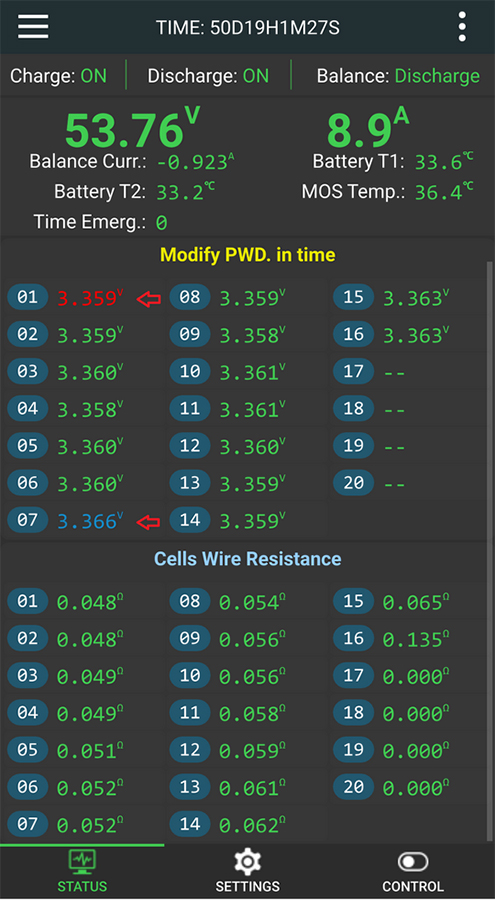Screen dimensions: 495x900
Task: Click red arrow beside cell 01
Action: point(148,298)
